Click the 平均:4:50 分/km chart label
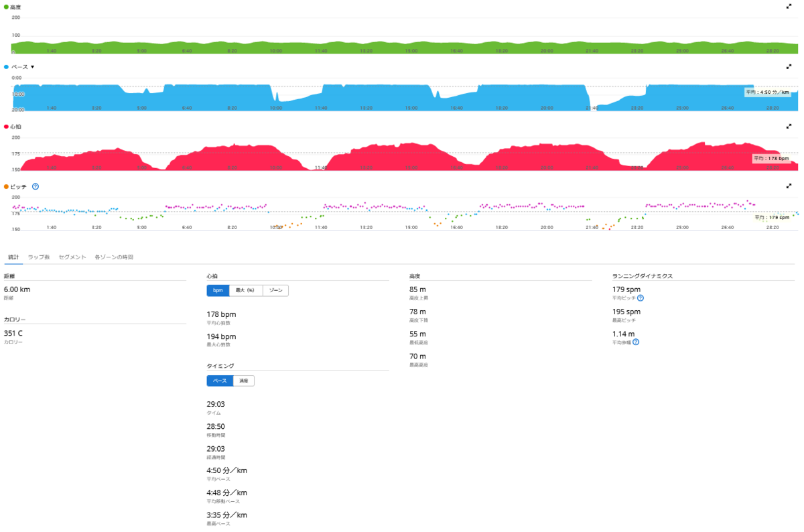This screenshot has width=804, height=532. click(x=768, y=92)
